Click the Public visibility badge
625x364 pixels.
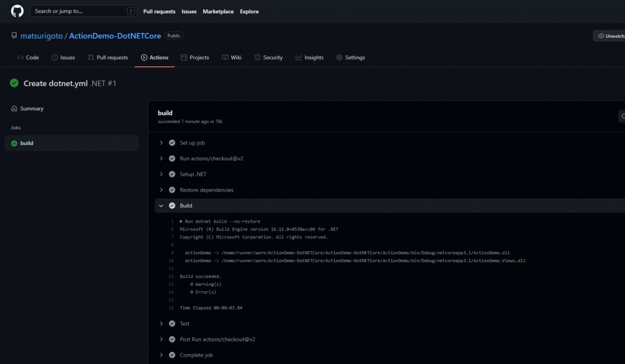(x=174, y=35)
